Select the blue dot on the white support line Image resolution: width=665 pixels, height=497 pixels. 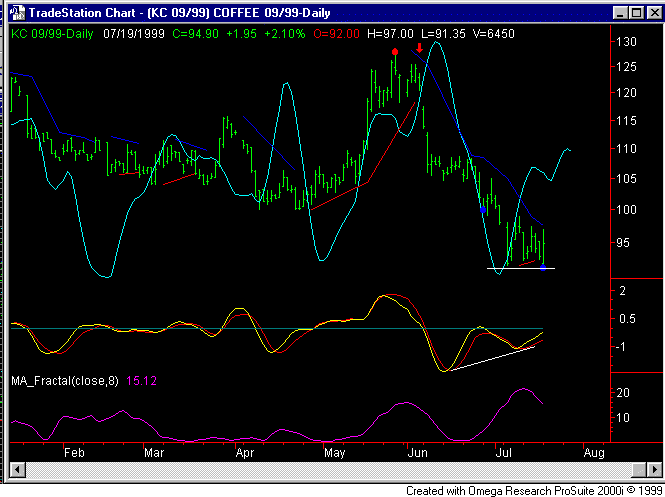(543, 267)
